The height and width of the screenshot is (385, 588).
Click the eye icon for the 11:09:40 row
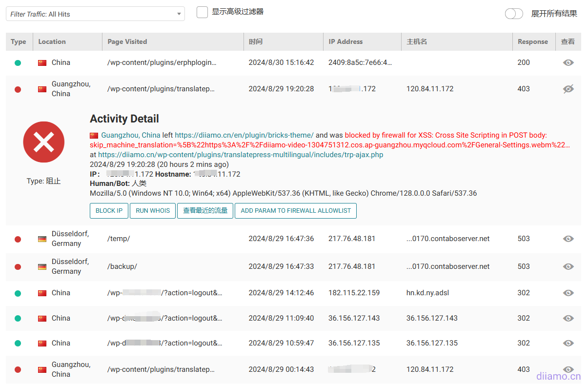pyautogui.click(x=568, y=318)
